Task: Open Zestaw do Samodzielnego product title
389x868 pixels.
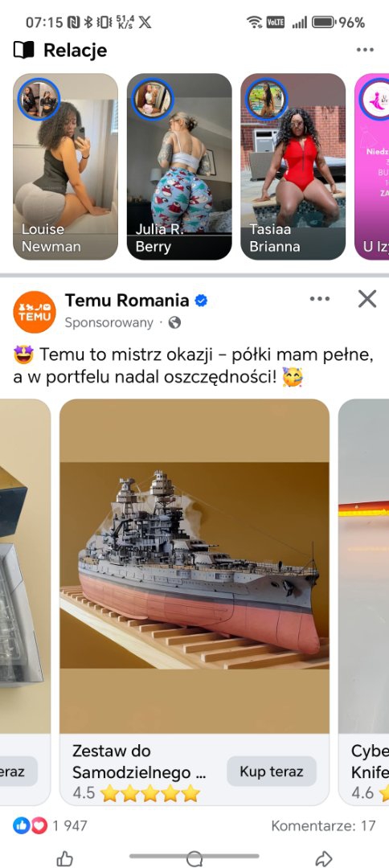Action: tap(139, 762)
